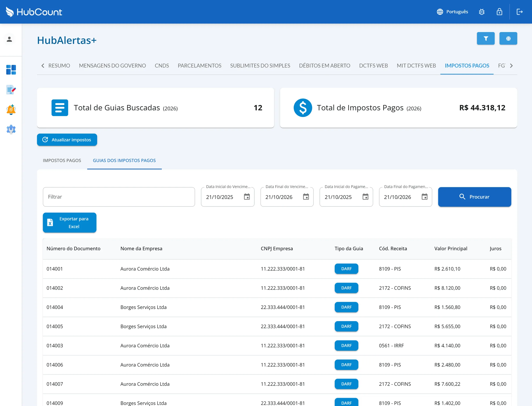Open calendar for Data Final do Pagamento
The height and width of the screenshot is (406, 532).
424,197
